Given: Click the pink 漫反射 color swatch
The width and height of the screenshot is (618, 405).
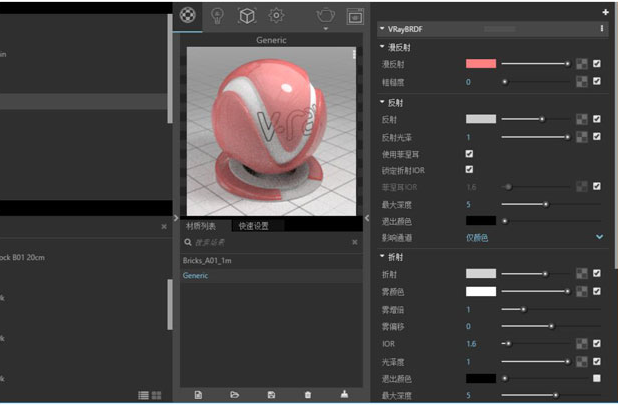Looking at the screenshot, I should [480, 64].
